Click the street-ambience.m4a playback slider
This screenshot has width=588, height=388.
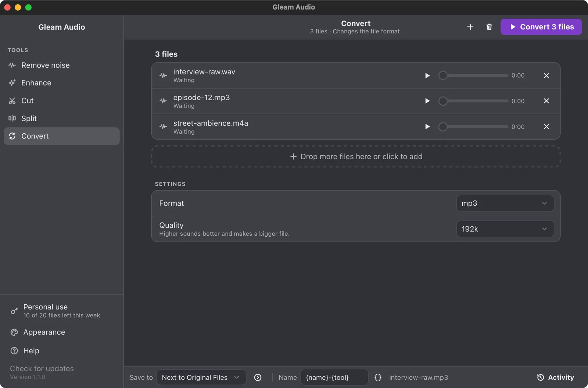[473, 127]
